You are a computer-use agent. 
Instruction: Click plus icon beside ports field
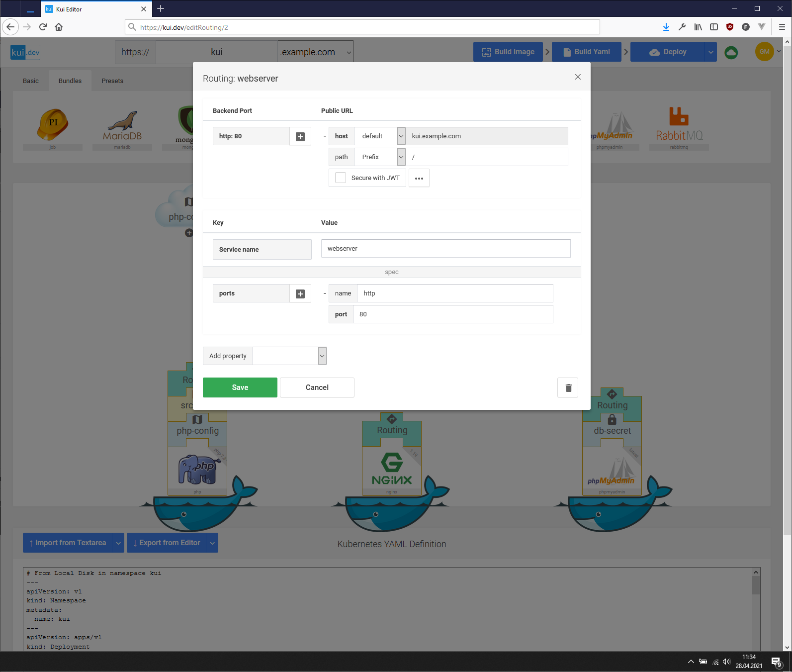tap(300, 293)
